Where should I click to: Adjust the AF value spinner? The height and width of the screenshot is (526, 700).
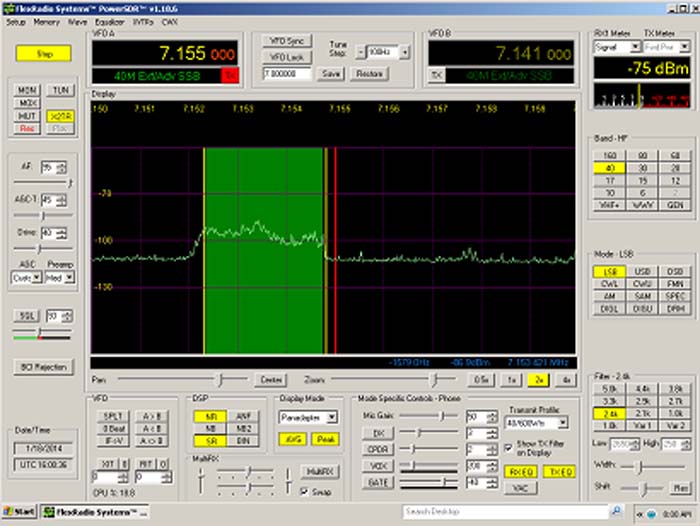62,167
